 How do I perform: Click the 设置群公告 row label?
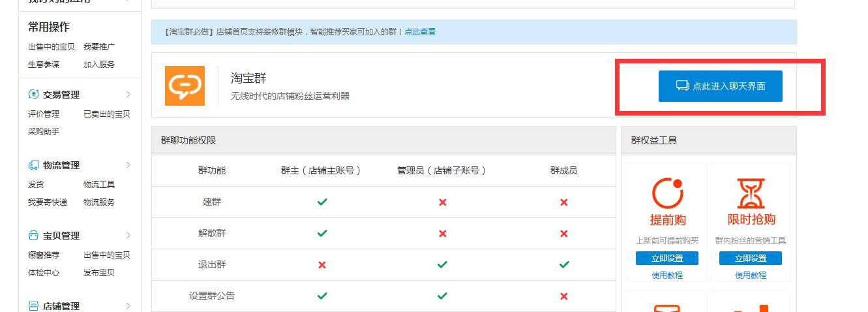coord(212,296)
